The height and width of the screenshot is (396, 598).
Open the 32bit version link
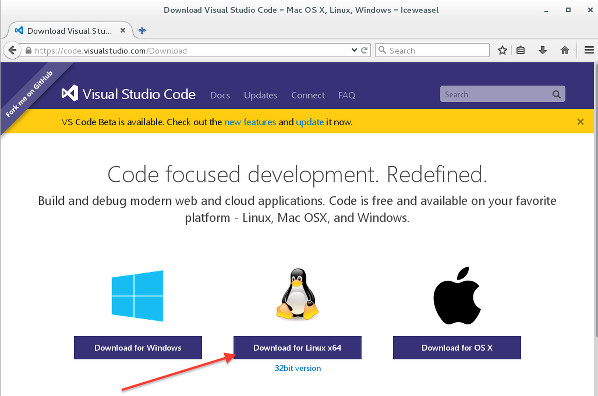(298, 369)
